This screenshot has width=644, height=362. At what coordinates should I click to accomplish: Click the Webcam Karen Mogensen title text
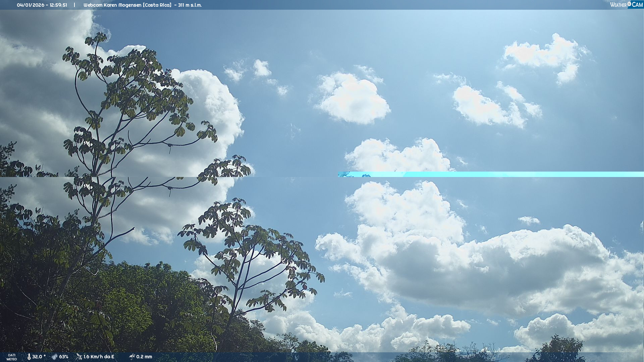pos(112,5)
